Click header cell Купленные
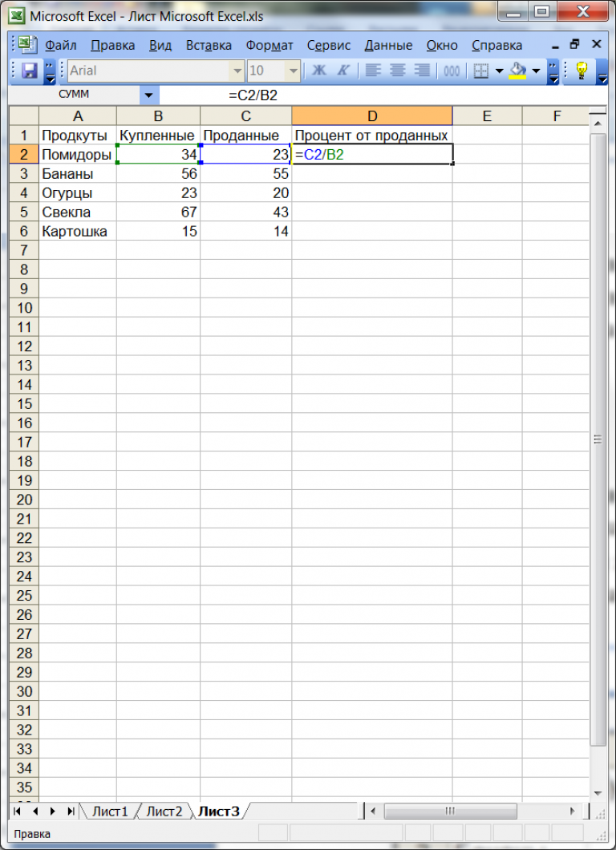616x850 pixels. coord(158,136)
